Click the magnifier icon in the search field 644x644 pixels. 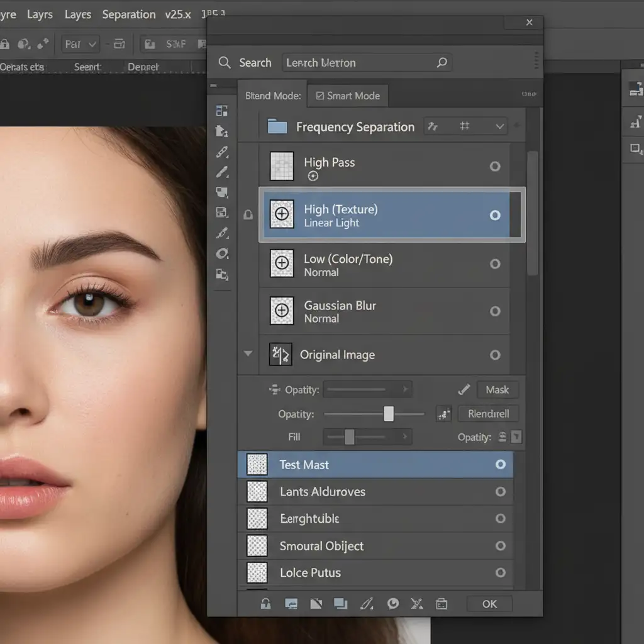[x=442, y=62]
